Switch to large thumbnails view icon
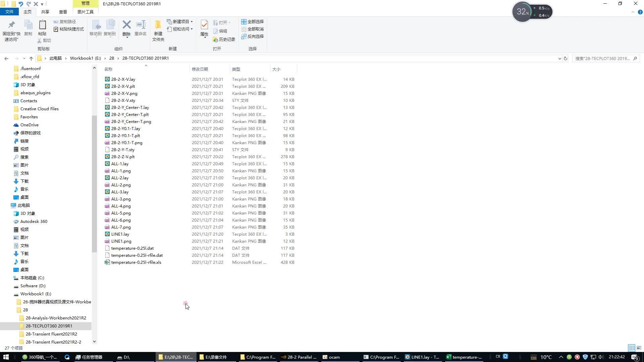 tap(639, 348)
